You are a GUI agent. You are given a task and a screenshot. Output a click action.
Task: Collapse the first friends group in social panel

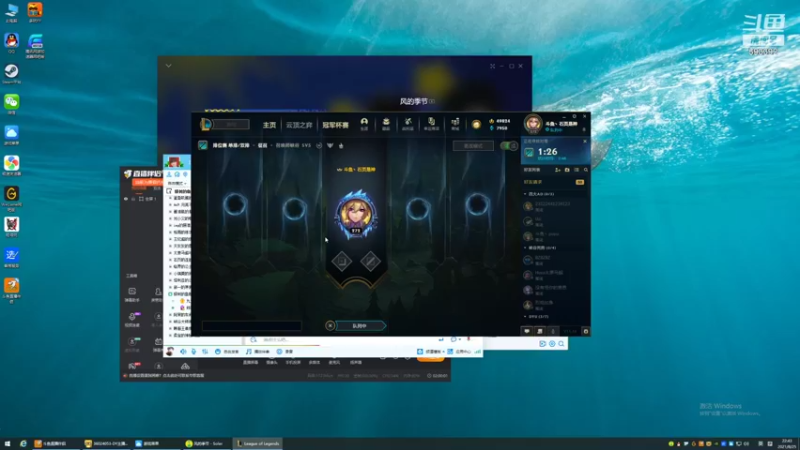coord(525,194)
